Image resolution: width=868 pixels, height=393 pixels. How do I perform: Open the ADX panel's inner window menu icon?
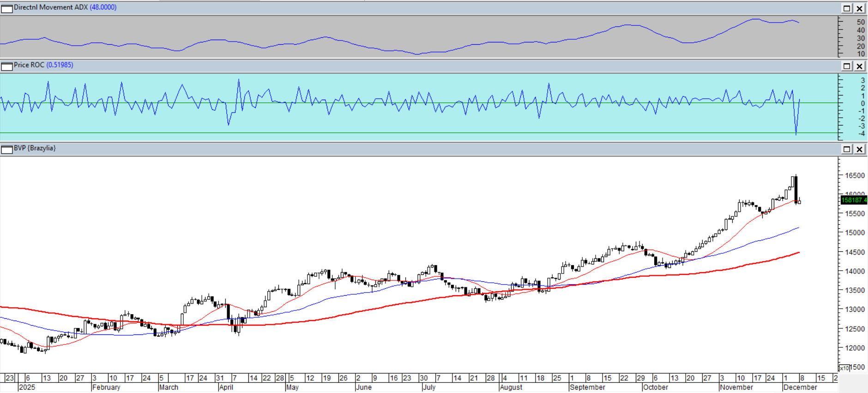[x=6, y=8]
